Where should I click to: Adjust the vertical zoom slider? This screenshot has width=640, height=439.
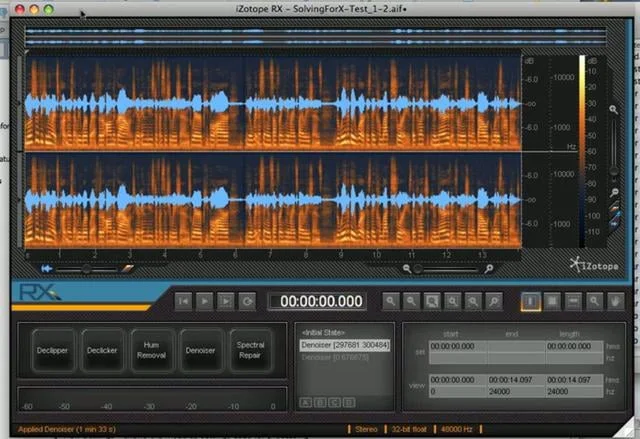coord(613,149)
